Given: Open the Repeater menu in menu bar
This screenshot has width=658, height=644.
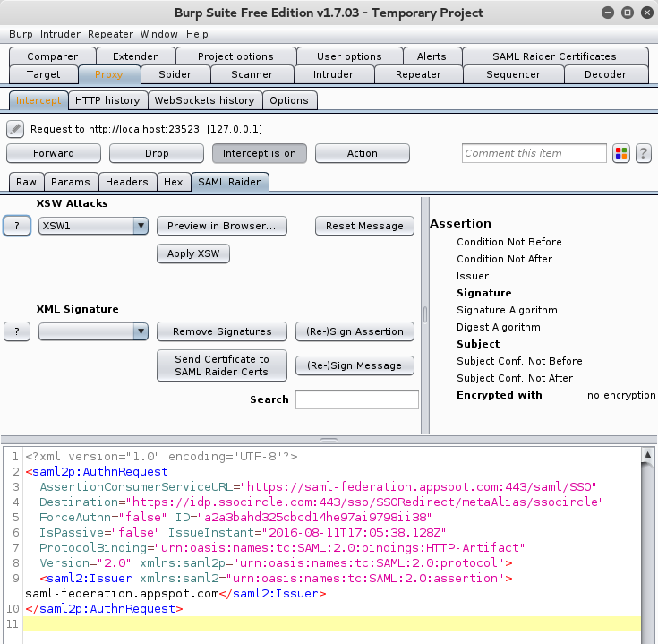Looking at the screenshot, I should click(x=110, y=34).
